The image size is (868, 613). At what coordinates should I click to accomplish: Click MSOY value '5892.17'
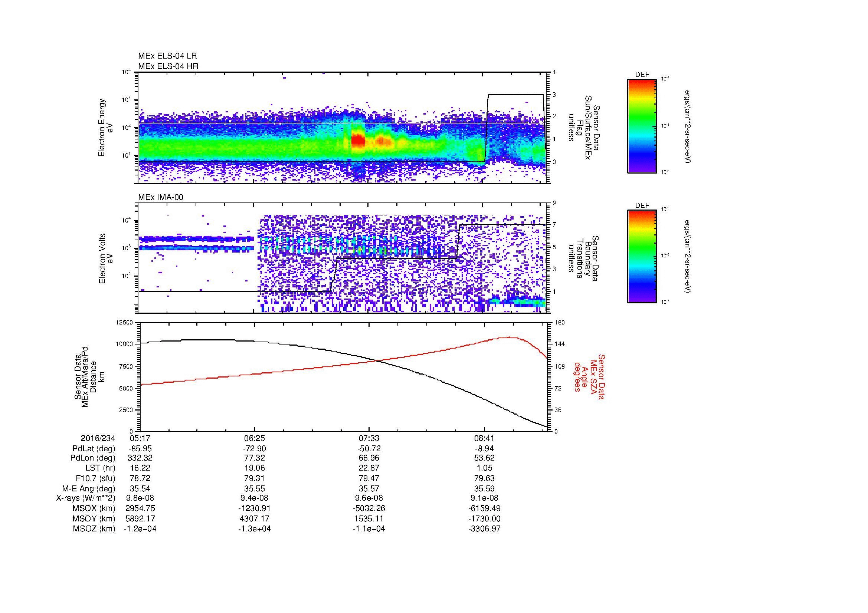(140, 518)
